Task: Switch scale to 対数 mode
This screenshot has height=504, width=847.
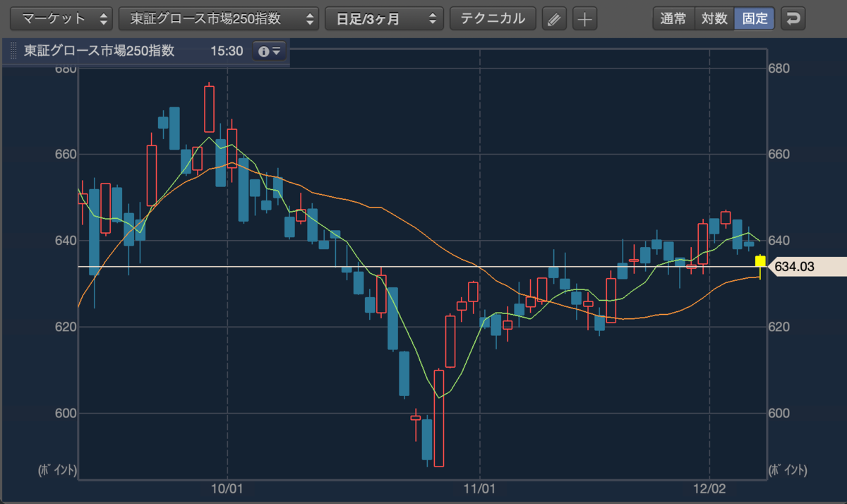Action: 714,18
